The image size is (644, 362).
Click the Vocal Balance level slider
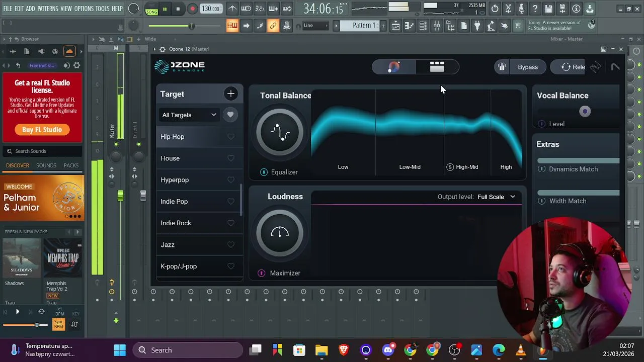pyautogui.click(x=578, y=112)
